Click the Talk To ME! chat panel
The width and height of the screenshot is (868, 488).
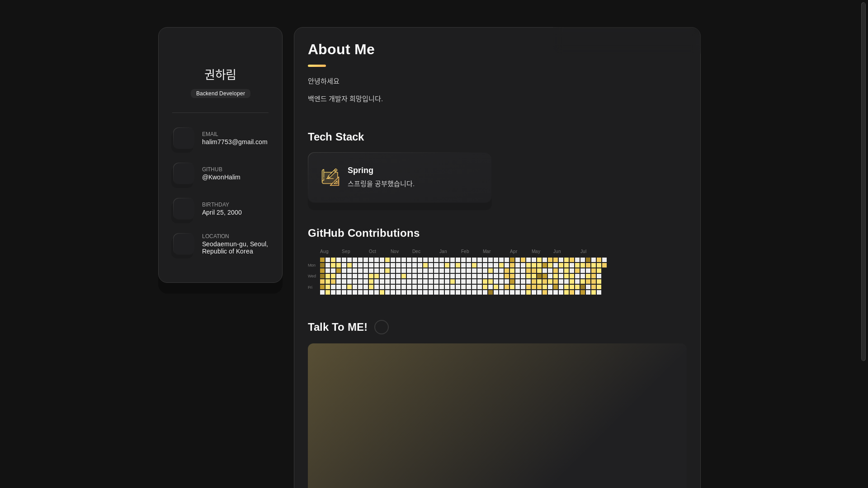497,416
